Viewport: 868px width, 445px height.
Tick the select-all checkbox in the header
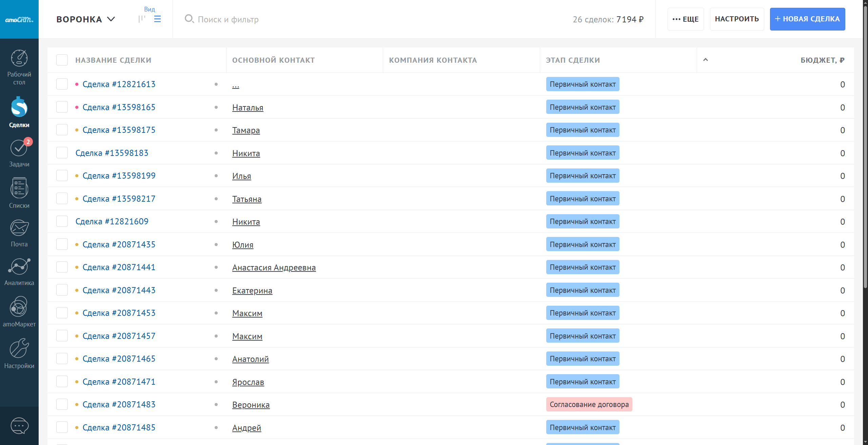coord(62,60)
